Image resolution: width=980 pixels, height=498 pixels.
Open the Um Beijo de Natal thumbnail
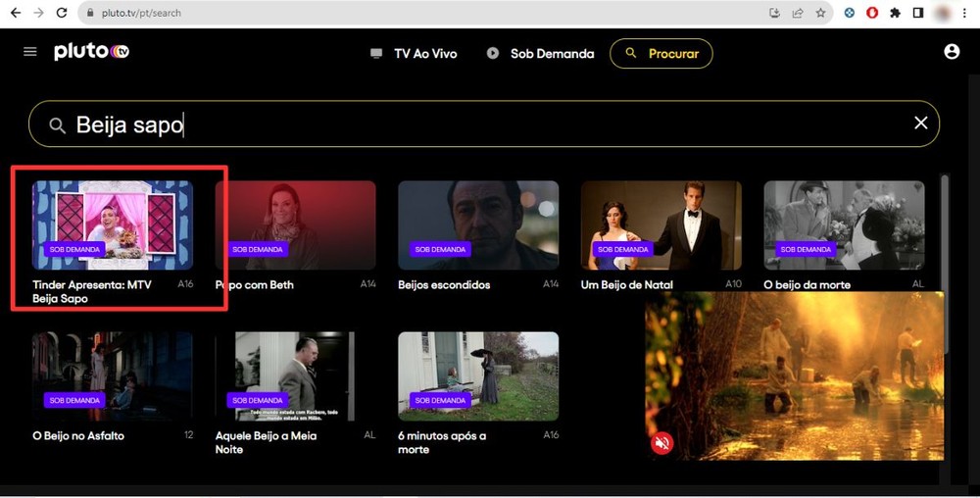click(661, 224)
